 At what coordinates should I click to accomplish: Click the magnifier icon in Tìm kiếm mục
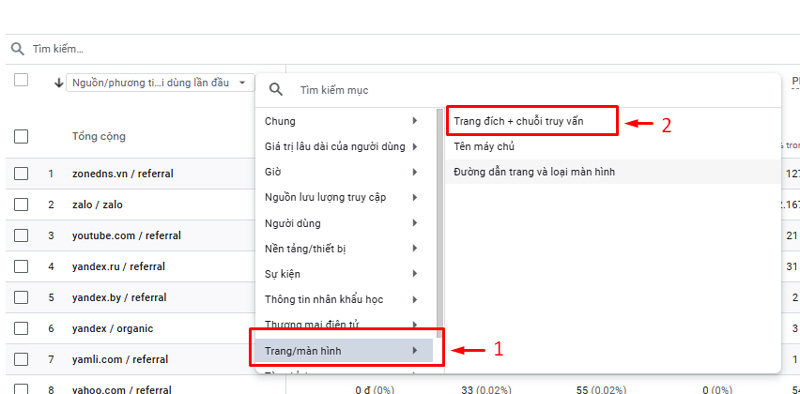pyautogui.click(x=276, y=90)
